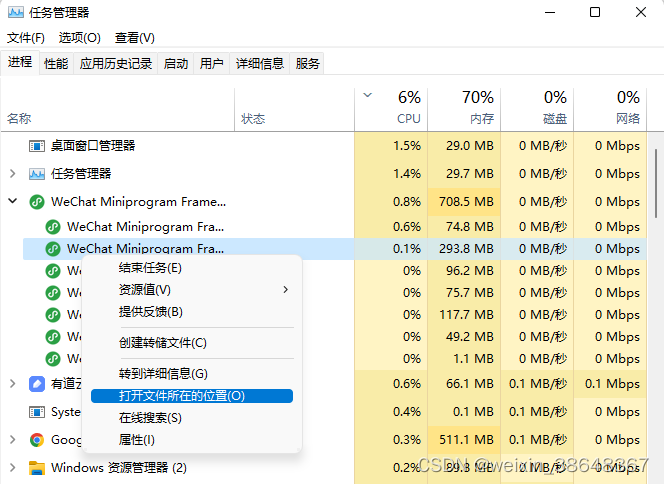Maximize the Task Manager window
The image size is (664, 484).
(595, 12)
